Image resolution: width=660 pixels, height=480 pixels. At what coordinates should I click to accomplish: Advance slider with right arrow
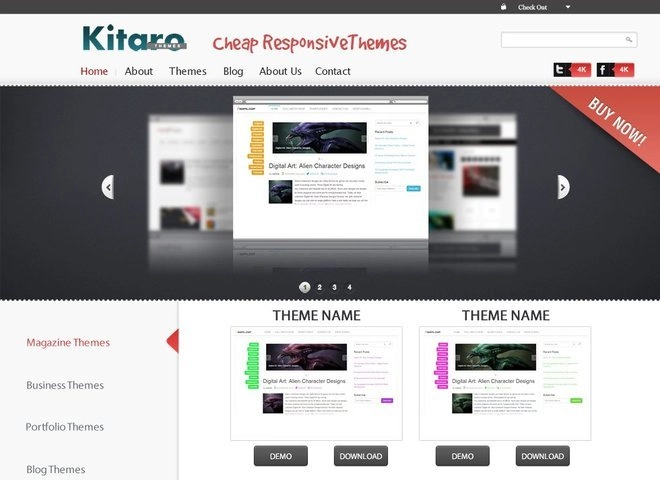point(563,187)
